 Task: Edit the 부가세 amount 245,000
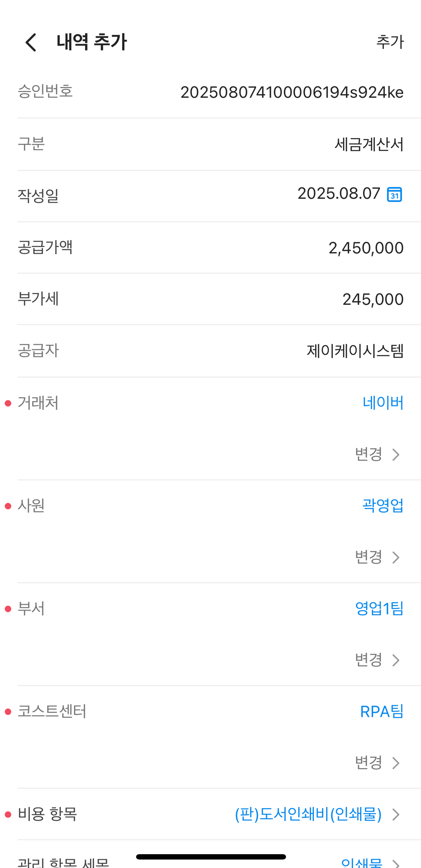373,299
